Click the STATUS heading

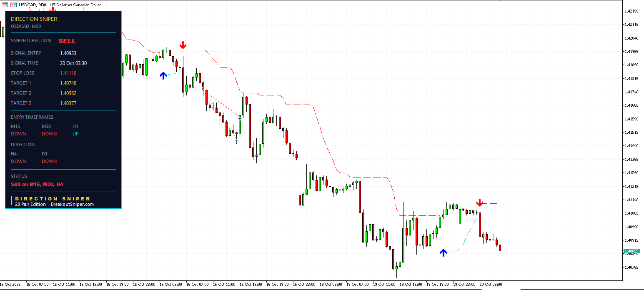click(19, 176)
